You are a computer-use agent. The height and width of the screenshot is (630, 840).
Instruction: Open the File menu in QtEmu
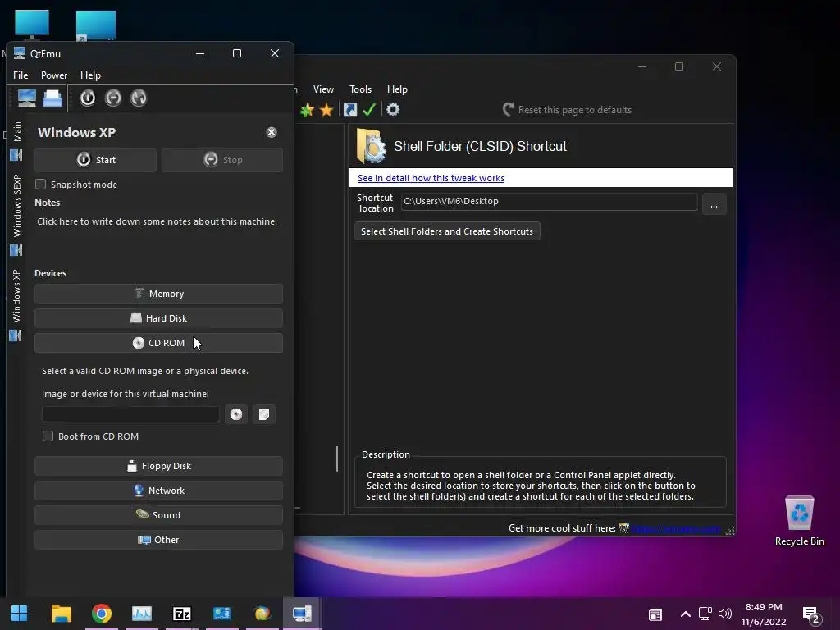click(21, 75)
